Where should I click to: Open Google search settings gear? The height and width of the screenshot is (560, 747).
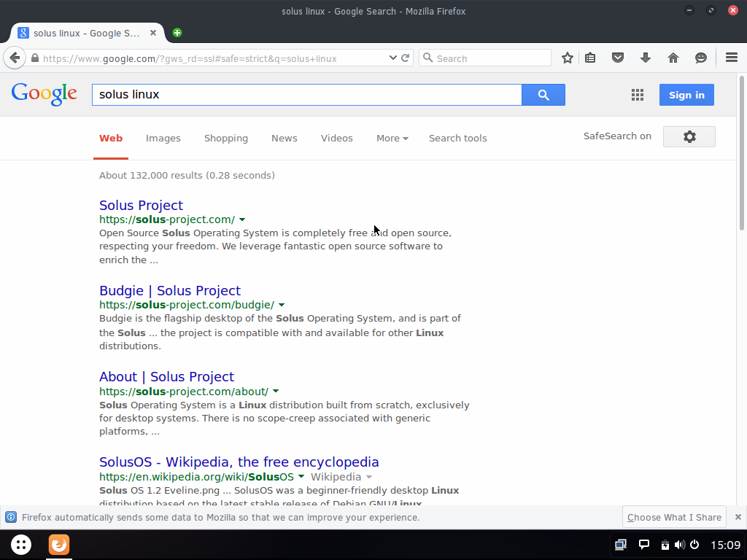(x=689, y=136)
